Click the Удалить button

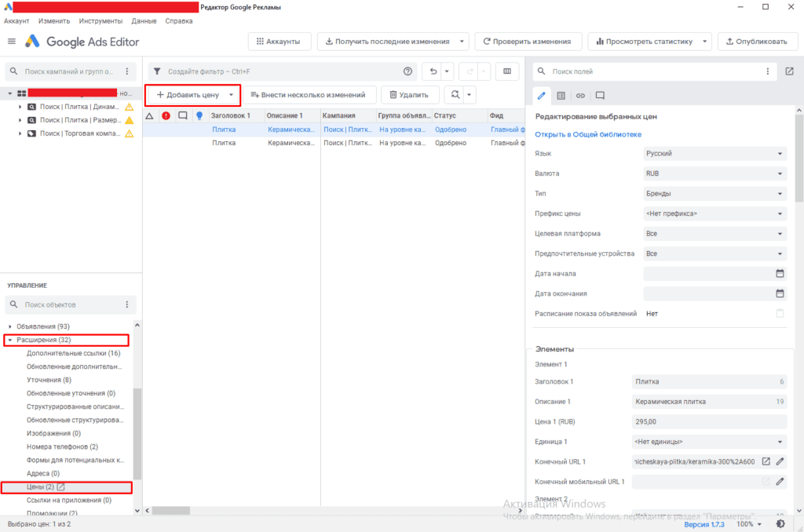coord(410,95)
